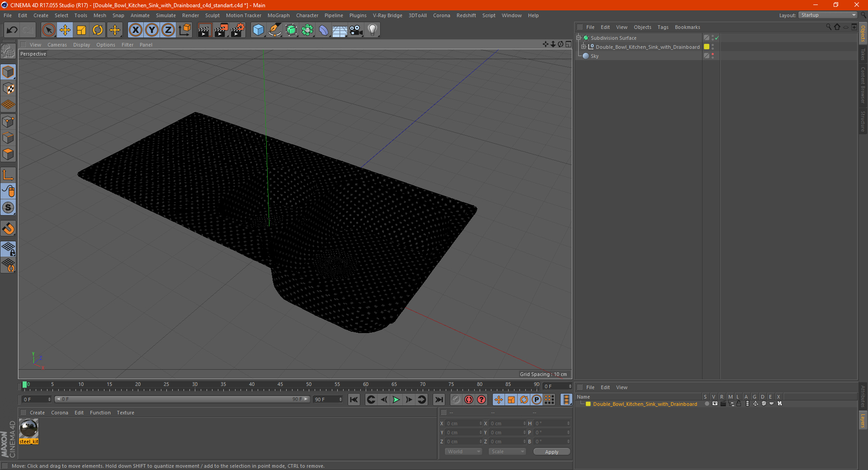Open the Mesh menu

click(x=99, y=15)
